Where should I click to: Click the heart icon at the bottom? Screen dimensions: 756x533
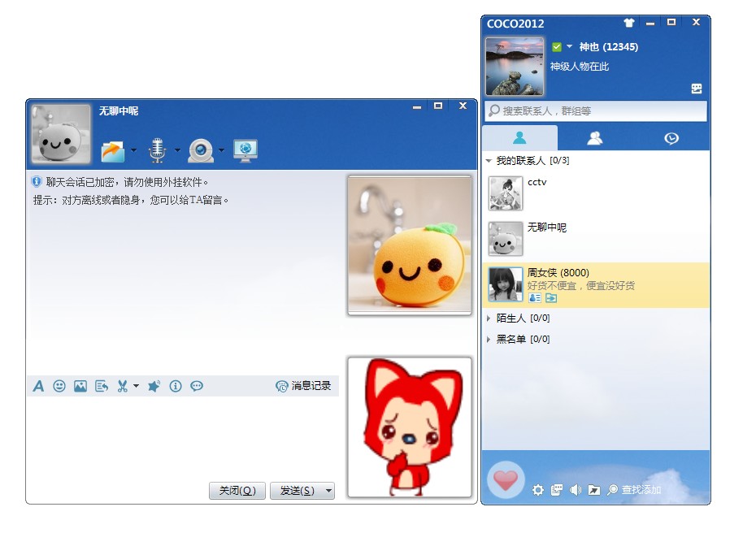pyautogui.click(x=506, y=480)
